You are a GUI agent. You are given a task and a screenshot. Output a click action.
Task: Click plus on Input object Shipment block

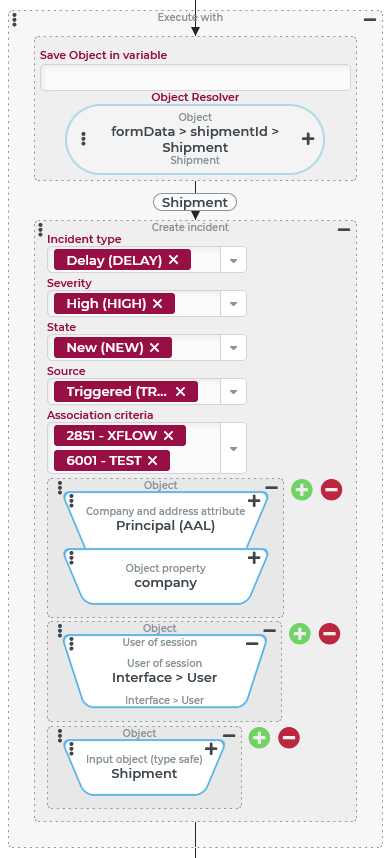(211, 749)
